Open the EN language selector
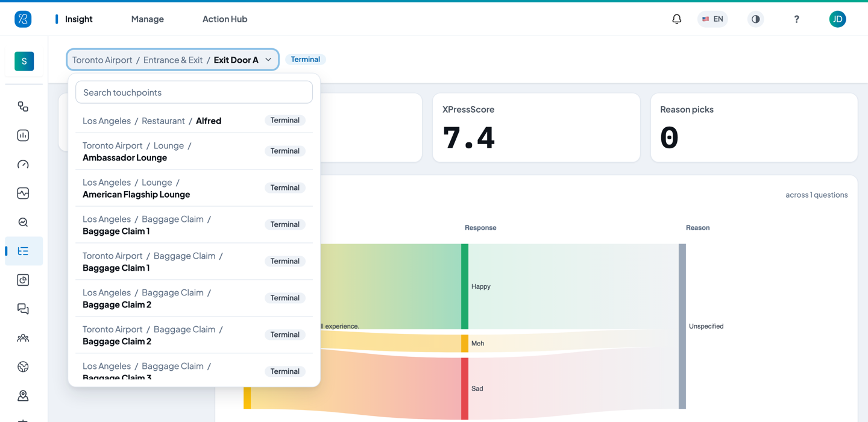 [x=712, y=19]
